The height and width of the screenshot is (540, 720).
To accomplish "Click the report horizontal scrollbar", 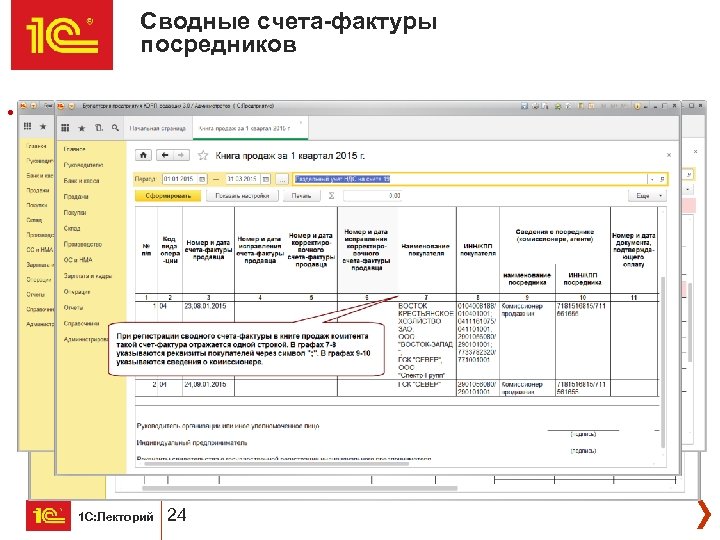I will [277, 464].
